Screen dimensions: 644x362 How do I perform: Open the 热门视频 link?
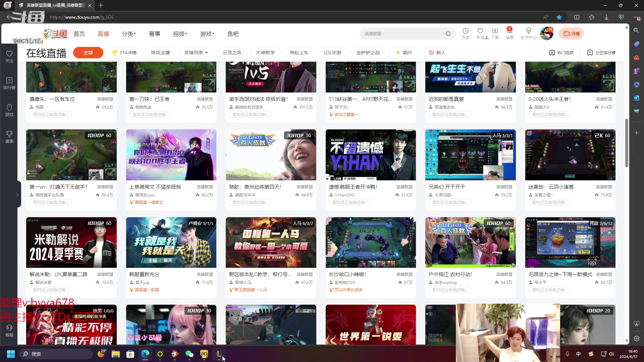click(x=561, y=53)
